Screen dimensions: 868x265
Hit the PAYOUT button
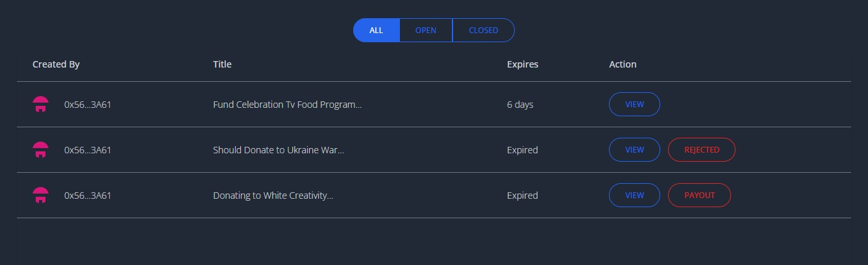pyautogui.click(x=699, y=196)
